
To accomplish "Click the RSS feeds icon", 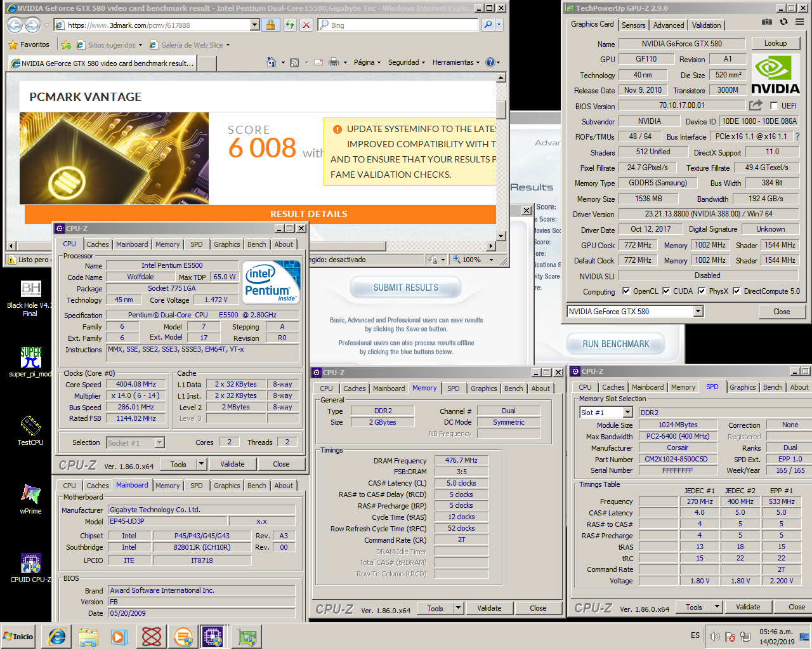I will (x=294, y=62).
